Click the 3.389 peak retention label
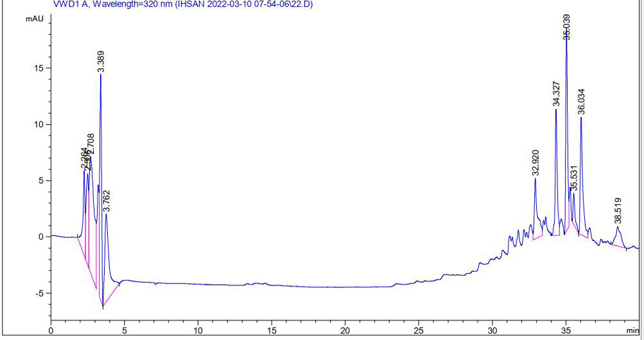This screenshot has width=644, height=340. (101, 62)
